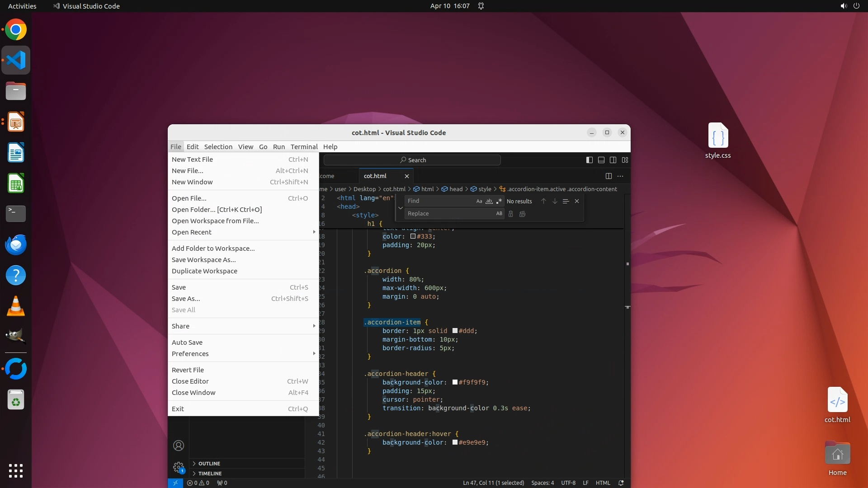The width and height of the screenshot is (868, 488).
Task: Click into the Replace input field
Action: [448, 214]
